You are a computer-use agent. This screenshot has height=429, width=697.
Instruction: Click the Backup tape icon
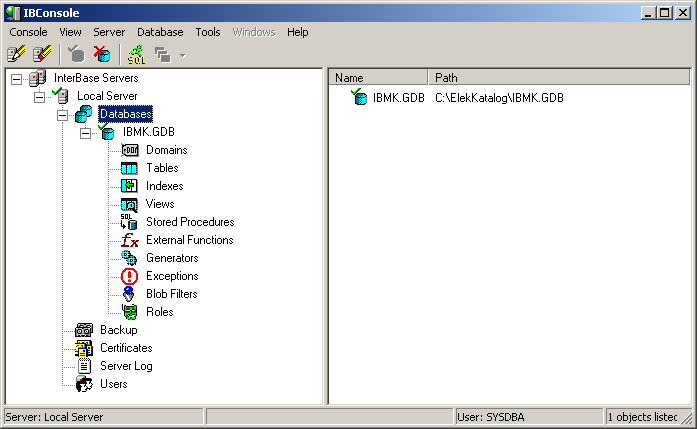[84, 330]
